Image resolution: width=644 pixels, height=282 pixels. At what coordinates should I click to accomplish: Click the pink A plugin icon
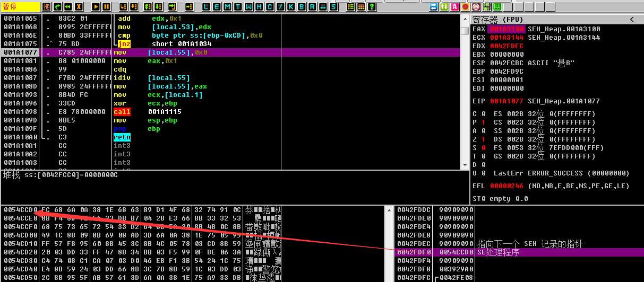click(x=455, y=7)
